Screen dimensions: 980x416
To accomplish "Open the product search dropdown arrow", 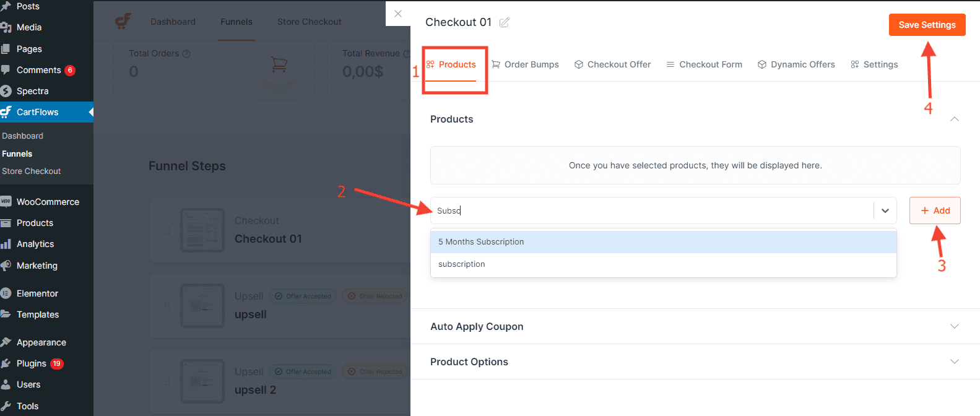I will [885, 210].
